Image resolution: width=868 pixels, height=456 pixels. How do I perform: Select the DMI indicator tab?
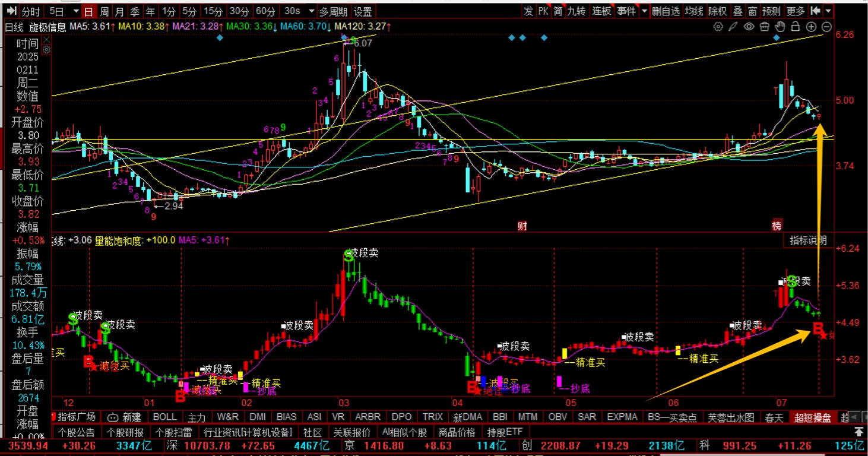point(258,417)
